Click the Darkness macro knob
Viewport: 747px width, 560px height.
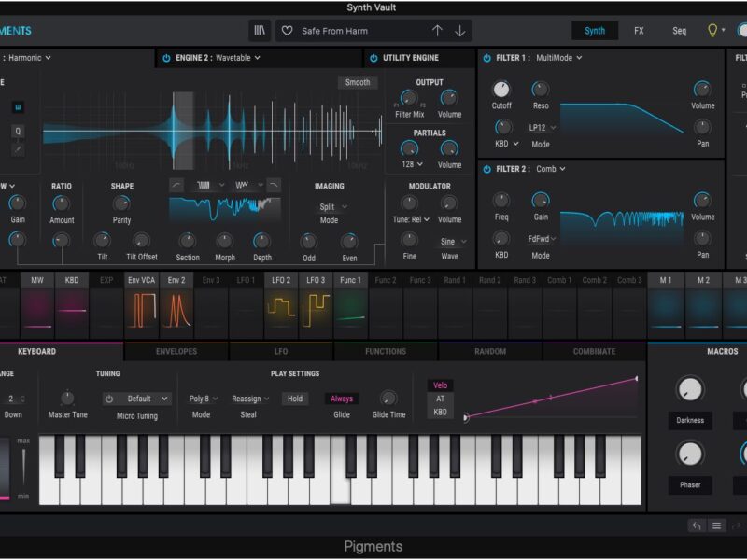[x=689, y=390]
